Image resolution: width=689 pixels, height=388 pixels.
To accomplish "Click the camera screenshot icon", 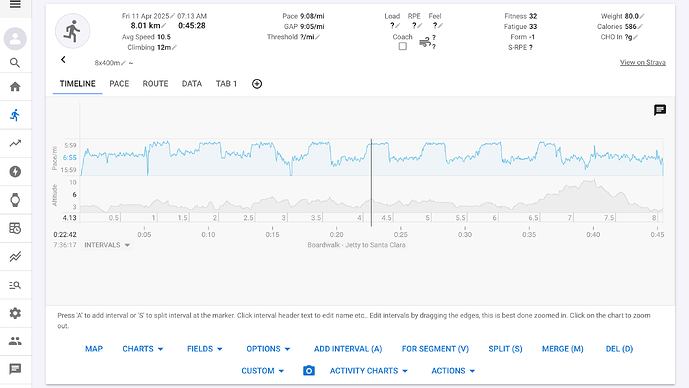I will coord(309,371).
